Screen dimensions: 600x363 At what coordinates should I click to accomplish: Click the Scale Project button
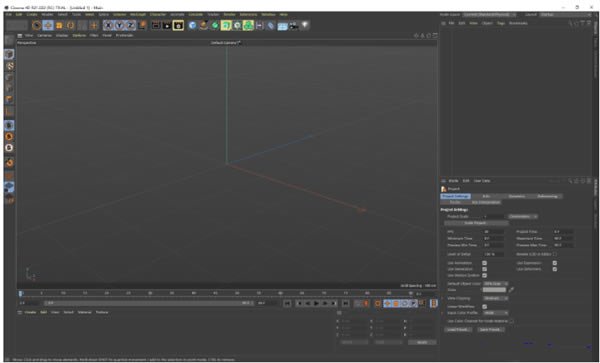pyautogui.click(x=476, y=223)
